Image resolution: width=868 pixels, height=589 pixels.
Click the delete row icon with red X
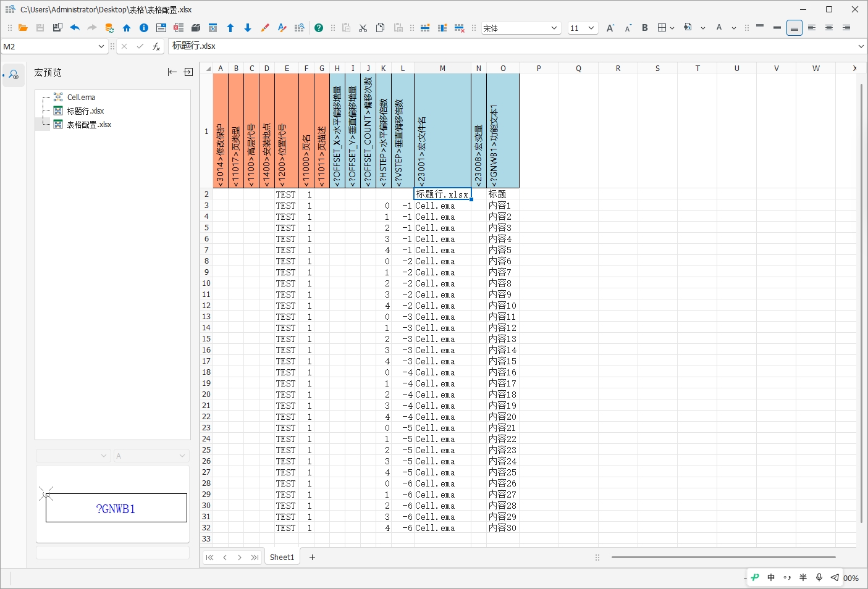[x=460, y=28]
